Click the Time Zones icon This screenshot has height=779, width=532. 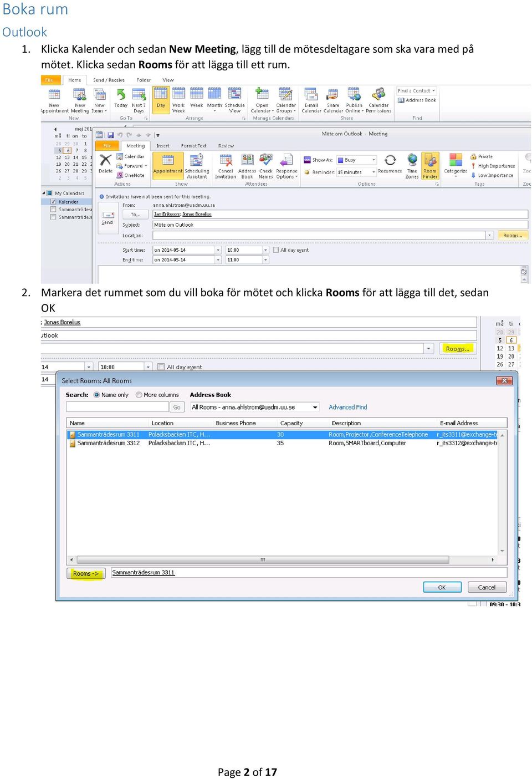point(412,166)
